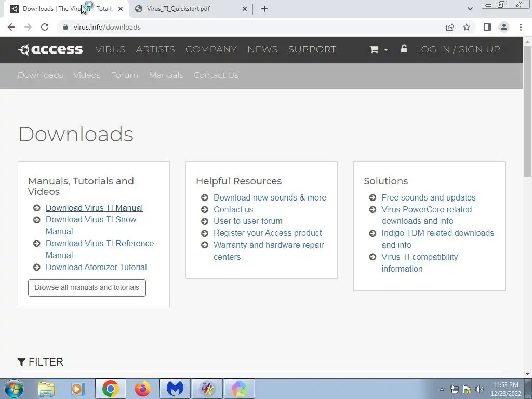Screen dimensions: 532x399
Task: Open Malwarebytes from the taskbar
Action: [175, 389]
